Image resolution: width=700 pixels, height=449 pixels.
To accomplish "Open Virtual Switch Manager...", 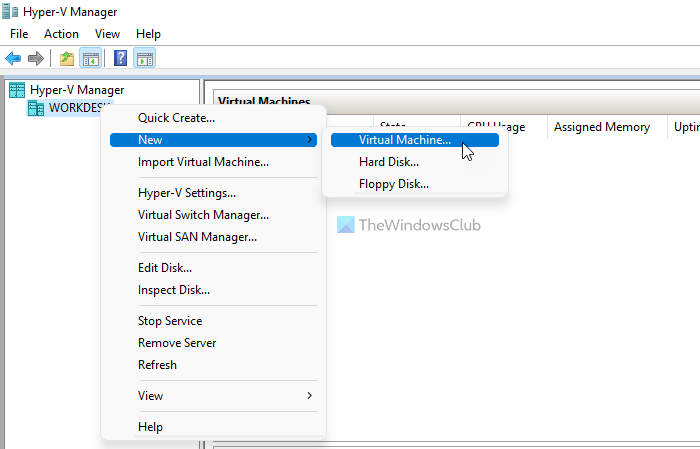I will click(x=213, y=215).
